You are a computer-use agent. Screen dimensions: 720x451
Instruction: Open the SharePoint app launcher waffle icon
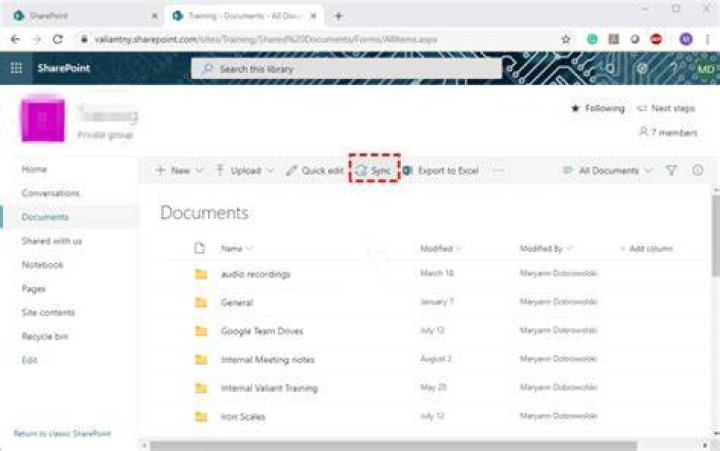[x=16, y=68]
